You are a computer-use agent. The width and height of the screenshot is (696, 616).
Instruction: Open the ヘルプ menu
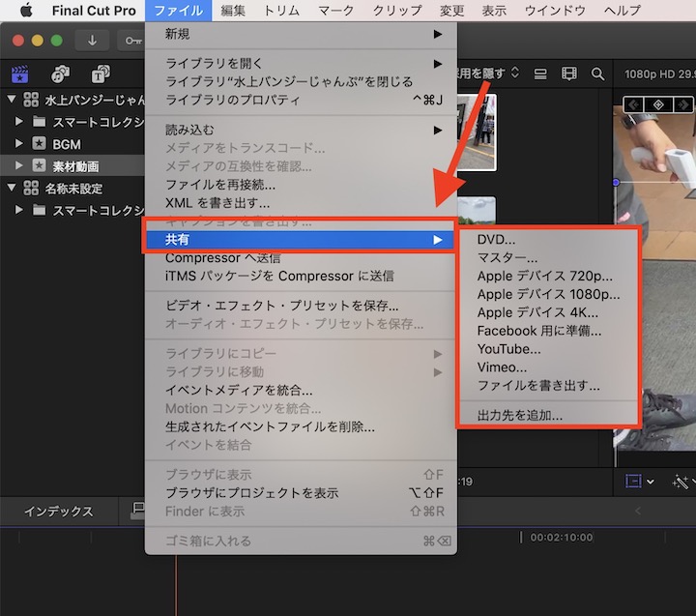[623, 11]
